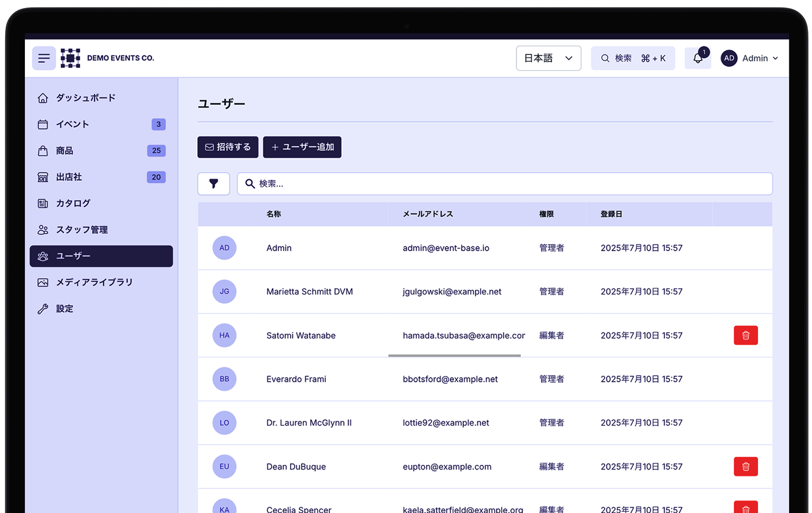The height and width of the screenshot is (513, 812).
Task: Click the BB avatar circle
Action: 224,379
